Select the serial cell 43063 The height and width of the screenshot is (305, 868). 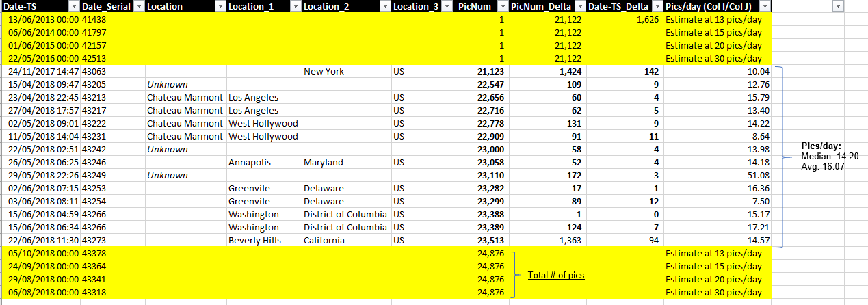tap(112, 71)
